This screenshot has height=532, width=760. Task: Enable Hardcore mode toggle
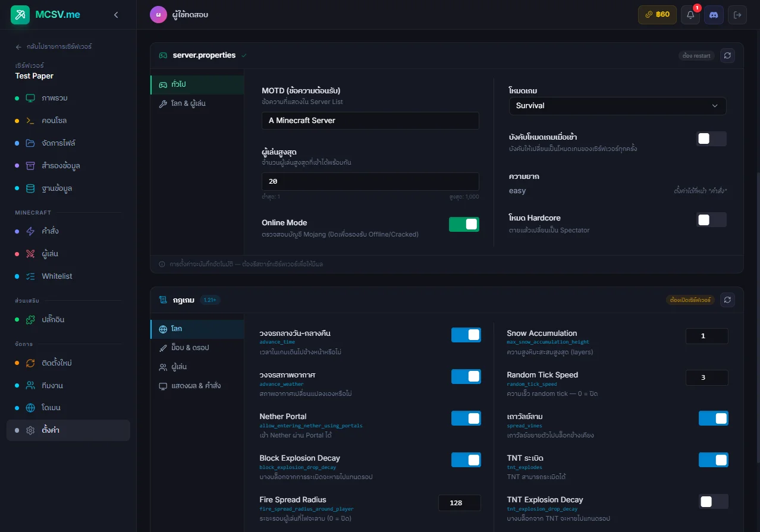711,220
